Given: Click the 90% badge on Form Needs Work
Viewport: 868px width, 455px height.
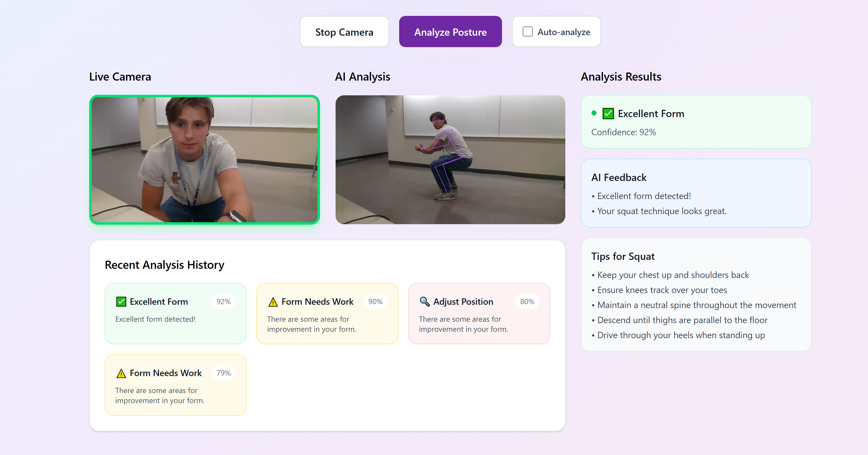Looking at the screenshot, I should [x=375, y=302].
